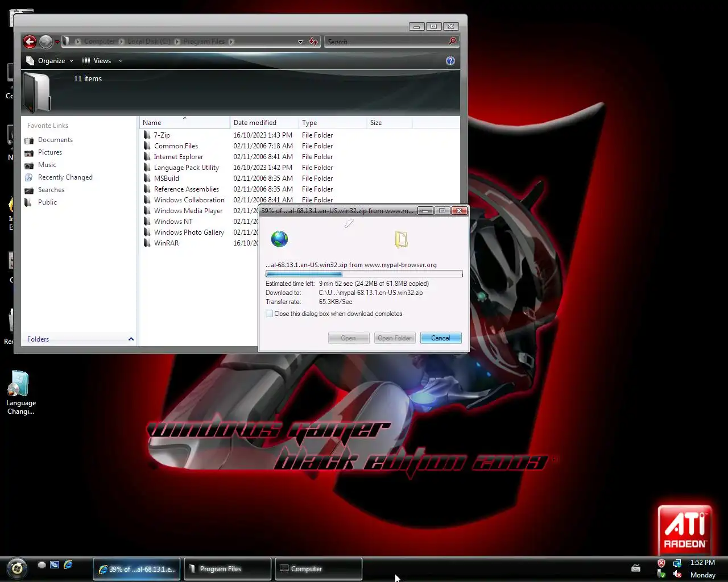728x582 pixels.
Task: Click the large folder icon in details pane
Action: [x=38, y=93]
